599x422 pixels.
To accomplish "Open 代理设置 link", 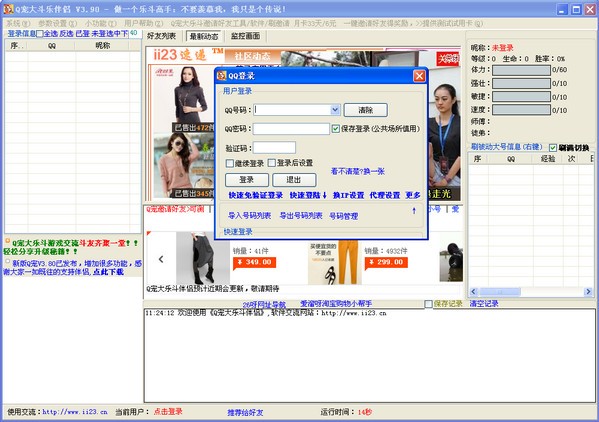I will (x=384, y=195).
